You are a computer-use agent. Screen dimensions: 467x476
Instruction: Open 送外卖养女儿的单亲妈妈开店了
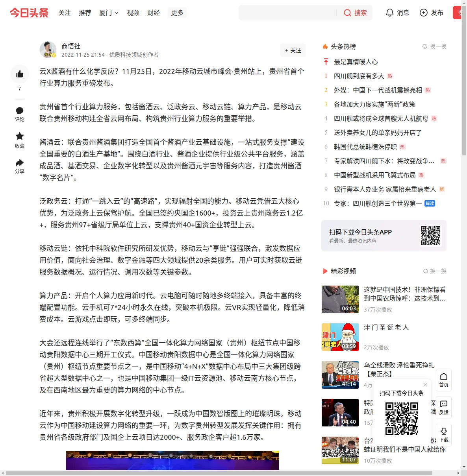coord(378,133)
